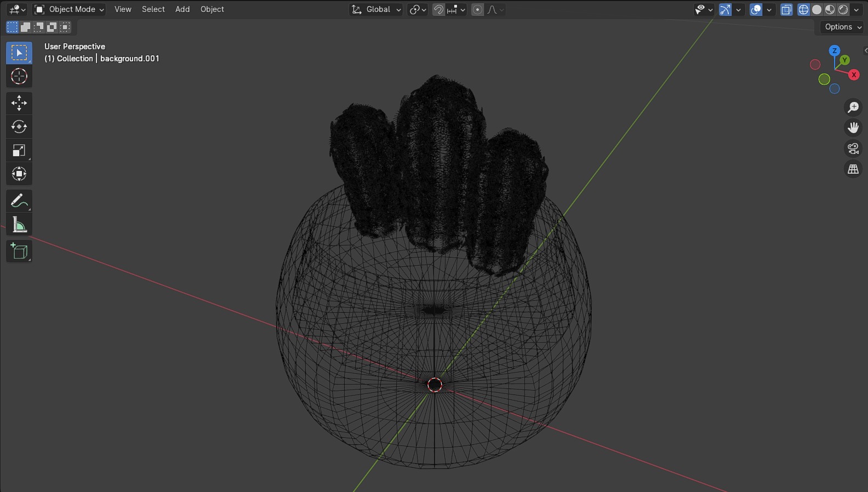Click the pan view hand button
Image resolution: width=868 pixels, height=492 pixels.
click(853, 128)
